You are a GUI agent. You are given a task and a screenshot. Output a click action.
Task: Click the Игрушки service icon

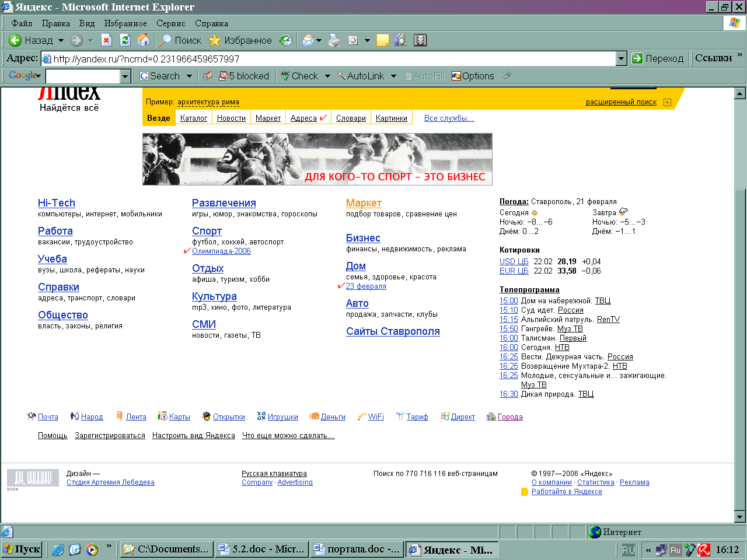[x=261, y=416]
